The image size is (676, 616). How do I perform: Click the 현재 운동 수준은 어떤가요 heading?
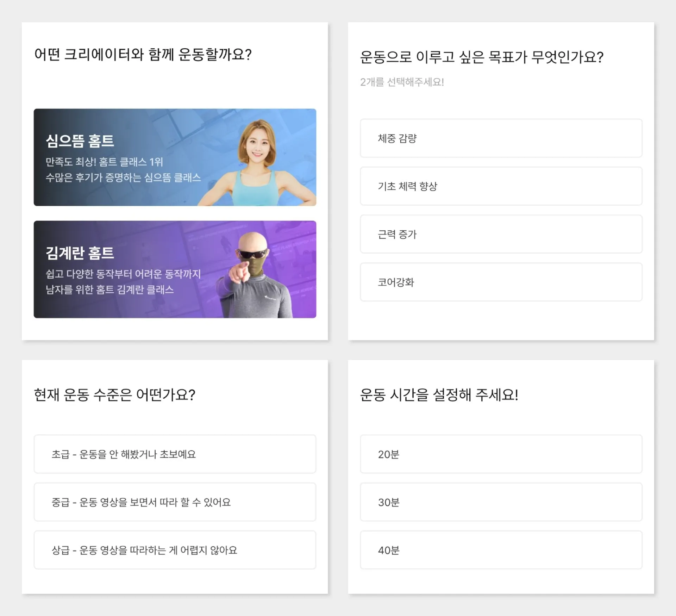click(114, 395)
